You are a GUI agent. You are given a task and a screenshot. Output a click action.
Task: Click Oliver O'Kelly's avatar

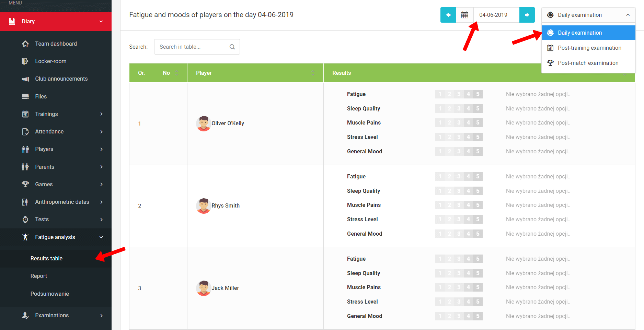pos(204,123)
